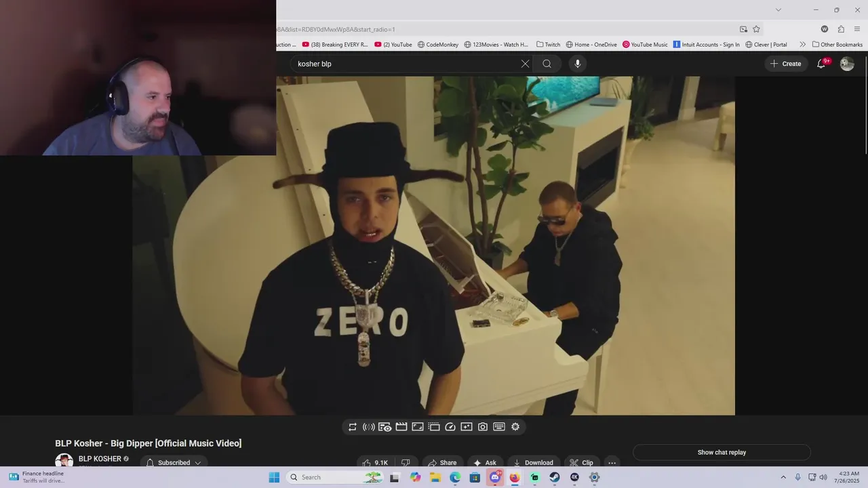Open Microsoft Store from taskbar

pos(475,477)
